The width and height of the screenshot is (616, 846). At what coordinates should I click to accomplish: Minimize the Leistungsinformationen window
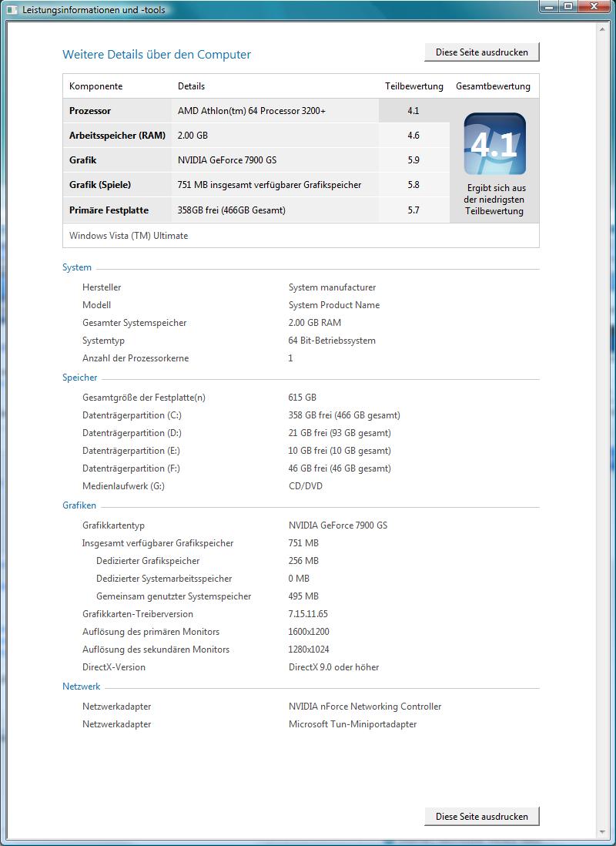coord(550,6)
